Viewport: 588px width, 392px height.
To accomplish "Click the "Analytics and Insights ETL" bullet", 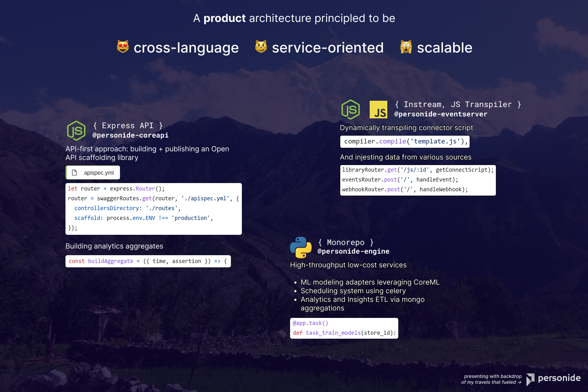I will [x=363, y=304].
